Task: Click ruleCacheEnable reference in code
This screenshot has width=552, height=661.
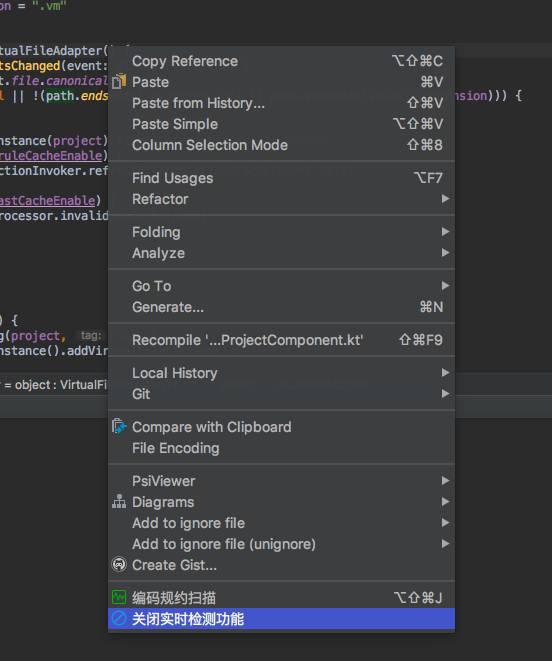Action: coord(51,156)
